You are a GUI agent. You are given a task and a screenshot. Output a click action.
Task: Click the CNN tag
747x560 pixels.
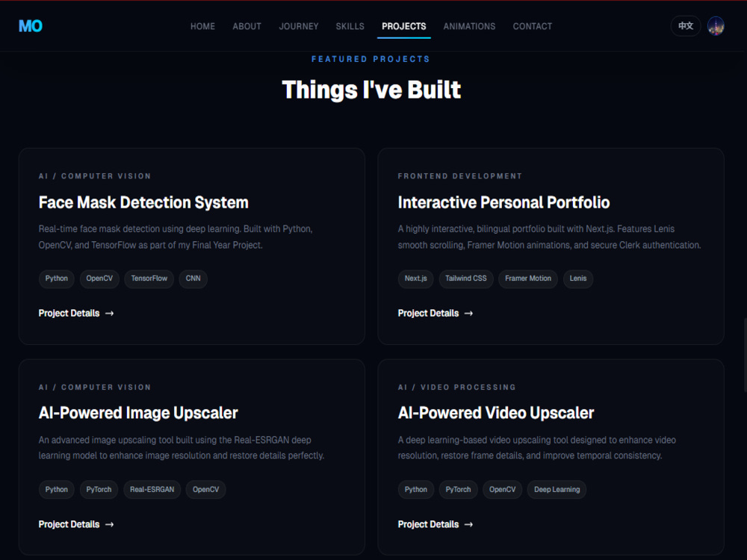(x=193, y=279)
